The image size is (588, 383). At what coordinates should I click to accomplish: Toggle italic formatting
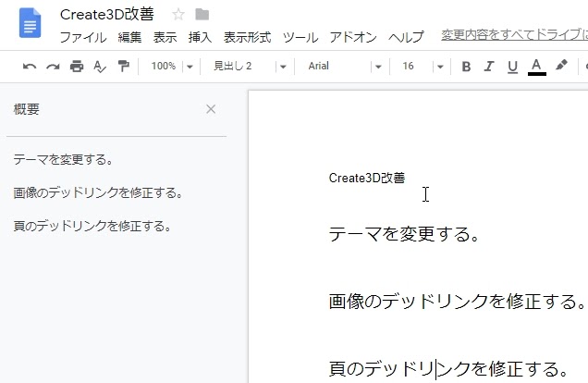490,67
